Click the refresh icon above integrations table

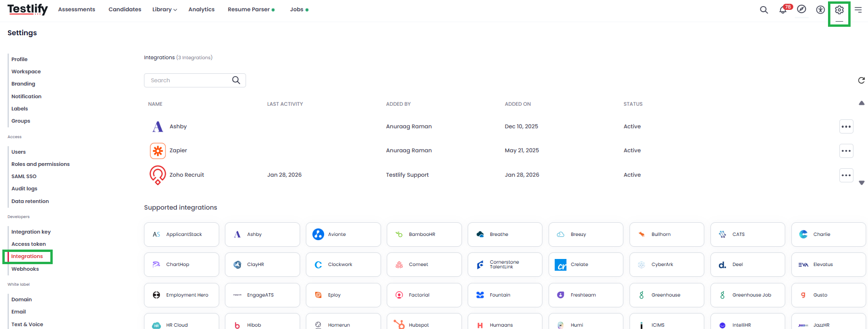coord(861,80)
